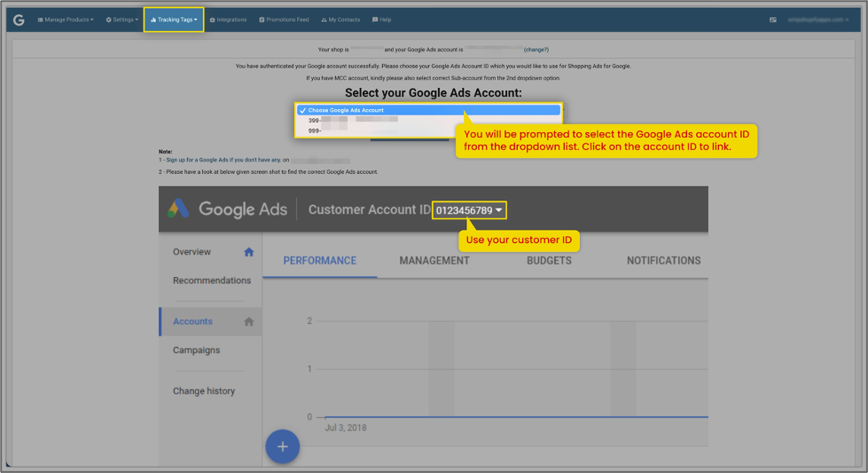This screenshot has height=473, width=868.
Task: Click the Jul 3, 2018 date label
Action: point(346,428)
